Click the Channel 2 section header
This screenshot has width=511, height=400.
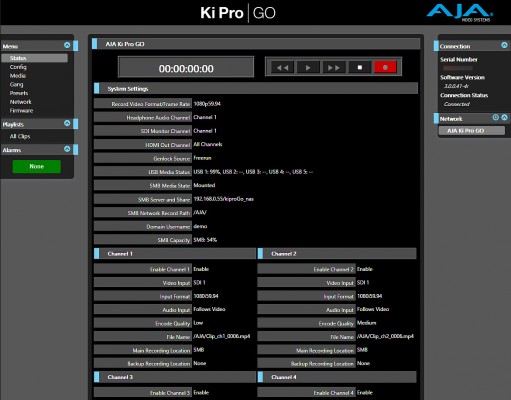tap(337, 254)
